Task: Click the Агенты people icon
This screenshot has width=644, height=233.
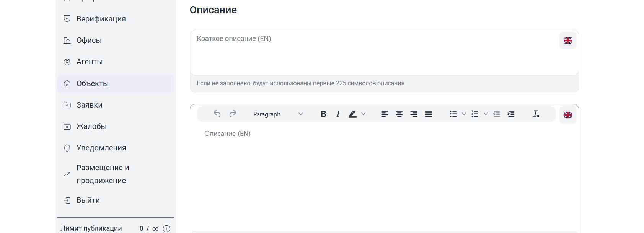Action: tap(67, 62)
